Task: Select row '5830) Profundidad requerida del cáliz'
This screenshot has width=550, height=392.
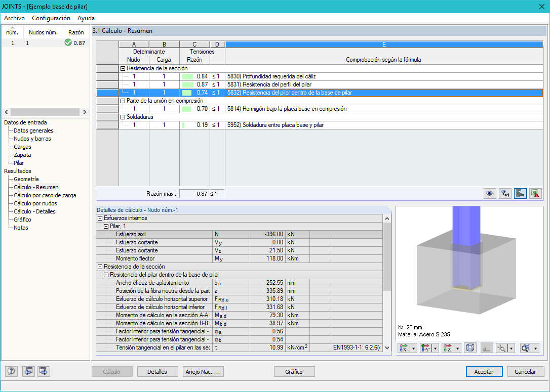Action: click(319, 76)
